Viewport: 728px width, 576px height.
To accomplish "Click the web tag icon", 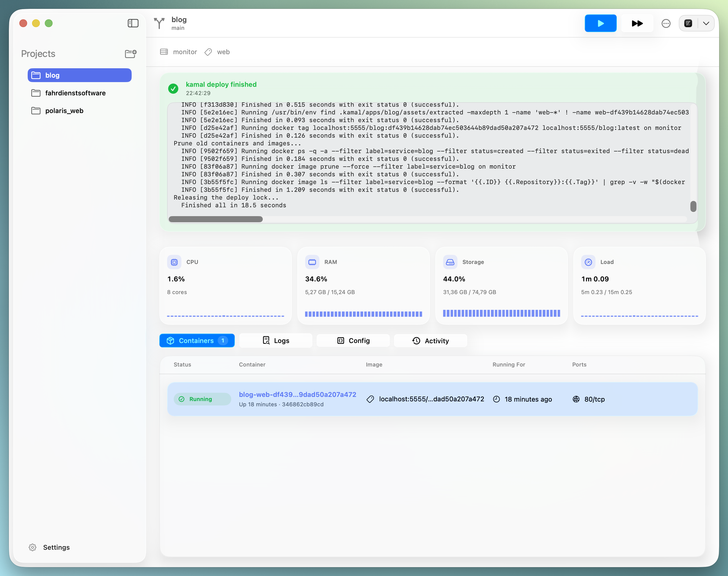I will pyautogui.click(x=208, y=52).
